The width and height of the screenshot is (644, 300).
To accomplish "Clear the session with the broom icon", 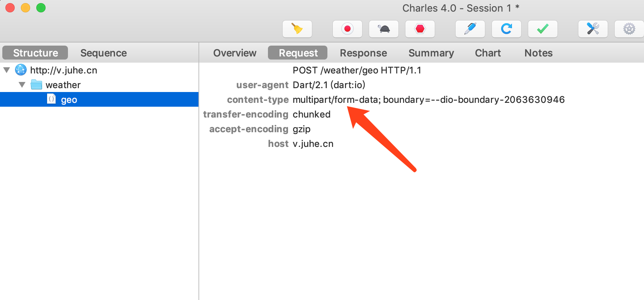I will [x=297, y=29].
